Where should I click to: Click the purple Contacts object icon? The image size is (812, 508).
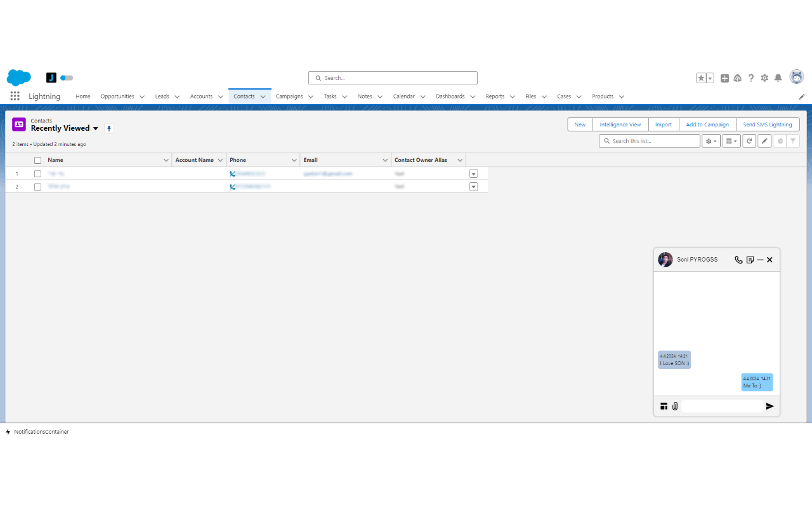click(x=19, y=124)
